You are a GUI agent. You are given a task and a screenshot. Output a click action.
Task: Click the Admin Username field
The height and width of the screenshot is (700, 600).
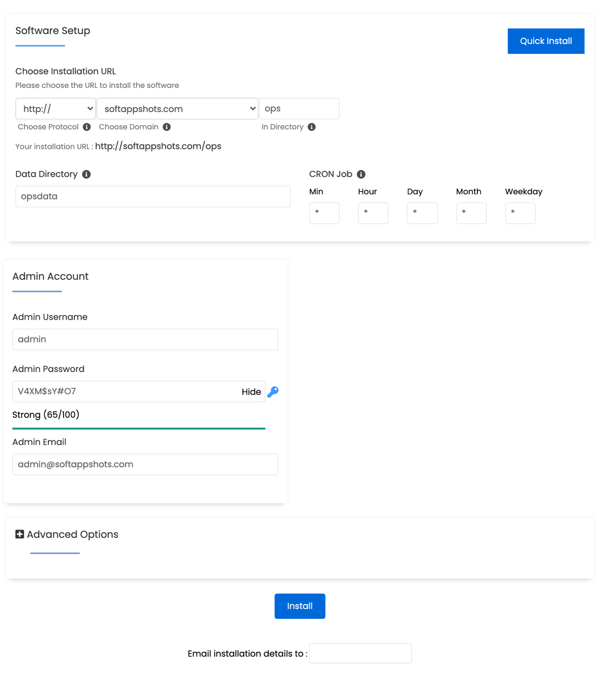145,339
